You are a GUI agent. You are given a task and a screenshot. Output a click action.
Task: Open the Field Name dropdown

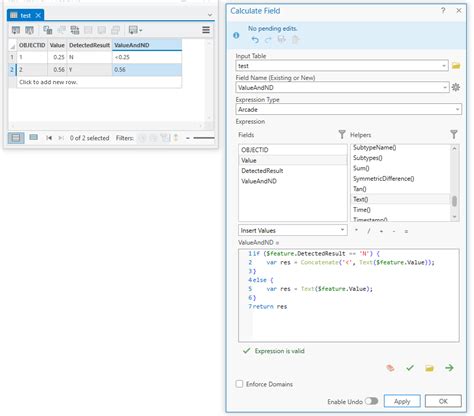tap(445, 87)
